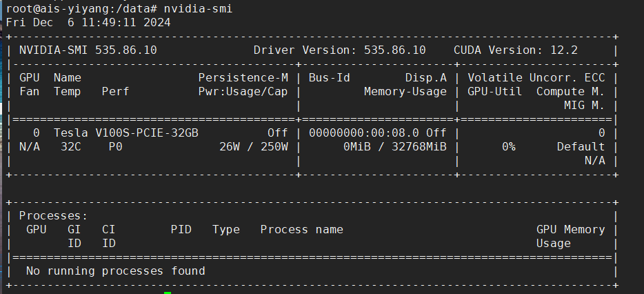This screenshot has width=644, height=294.
Task: Click the Process name column header
Action: 301,229
